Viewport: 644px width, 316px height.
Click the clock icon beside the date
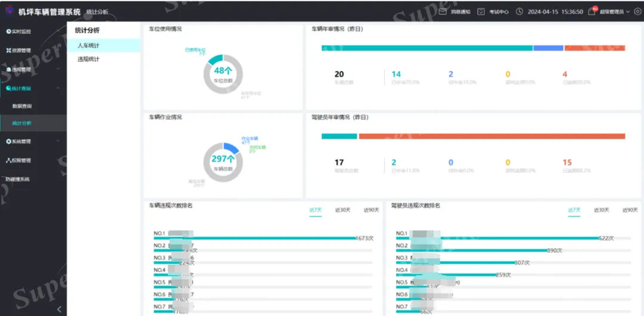(x=519, y=11)
